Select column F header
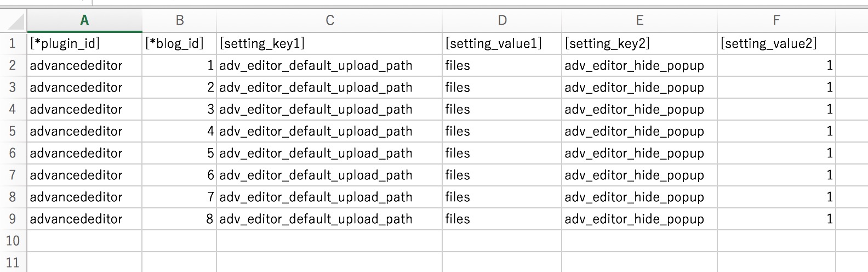The width and height of the screenshot is (868, 272). click(x=776, y=21)
